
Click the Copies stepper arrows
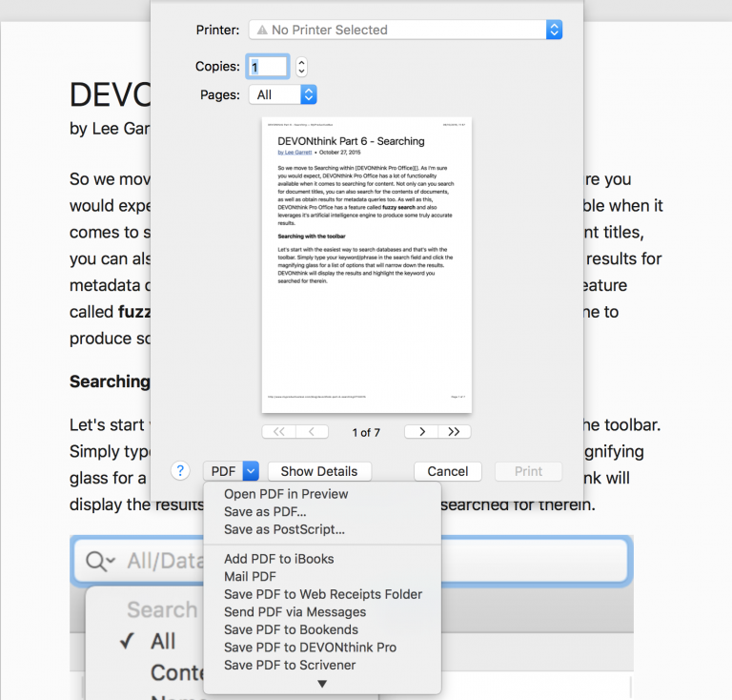[x=301, y=67]
